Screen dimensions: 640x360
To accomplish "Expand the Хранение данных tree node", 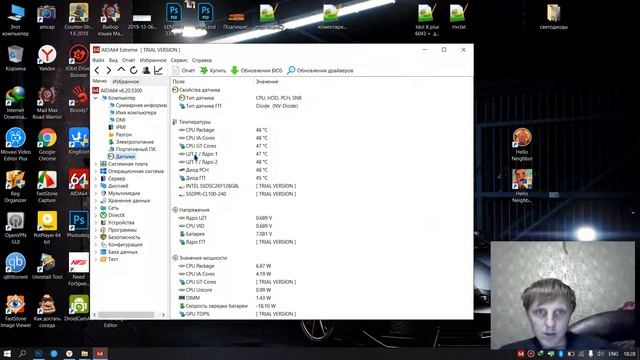I will tap(96, 200).
